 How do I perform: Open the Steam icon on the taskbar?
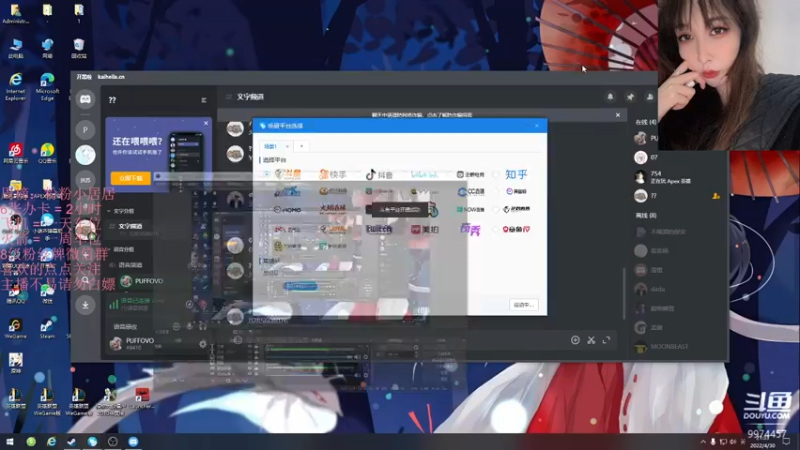point(72,442)
